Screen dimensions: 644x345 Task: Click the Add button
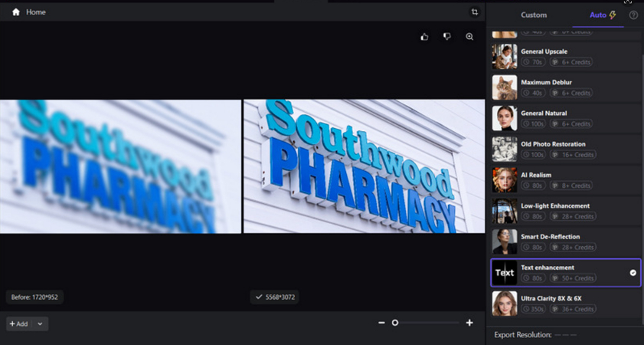pos(19,324)
